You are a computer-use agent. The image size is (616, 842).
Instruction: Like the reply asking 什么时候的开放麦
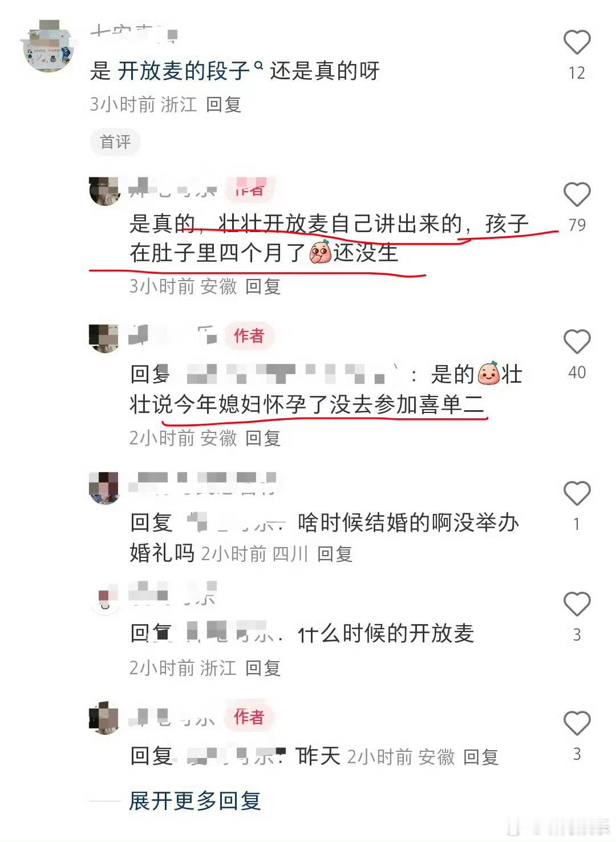tap(577, 604)
